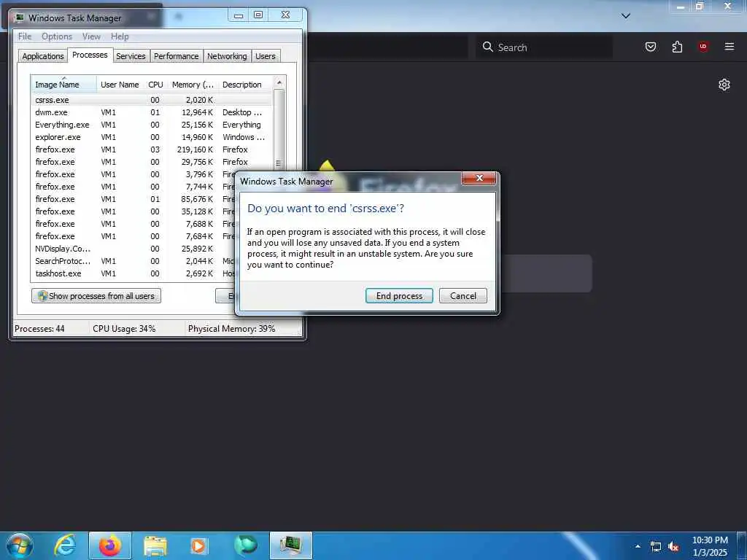747x560 pixels.
Task: Click Task Manager title bar app icon
Action: [x=19, y=17]
